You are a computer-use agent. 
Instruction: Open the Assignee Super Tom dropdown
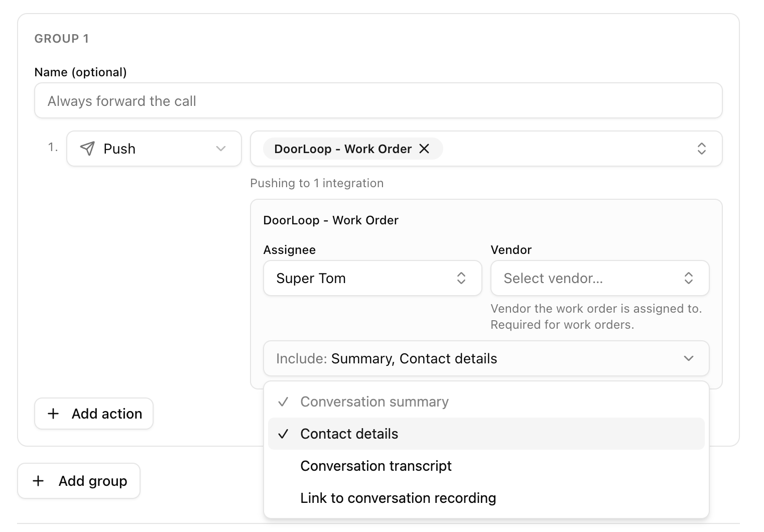372,278
